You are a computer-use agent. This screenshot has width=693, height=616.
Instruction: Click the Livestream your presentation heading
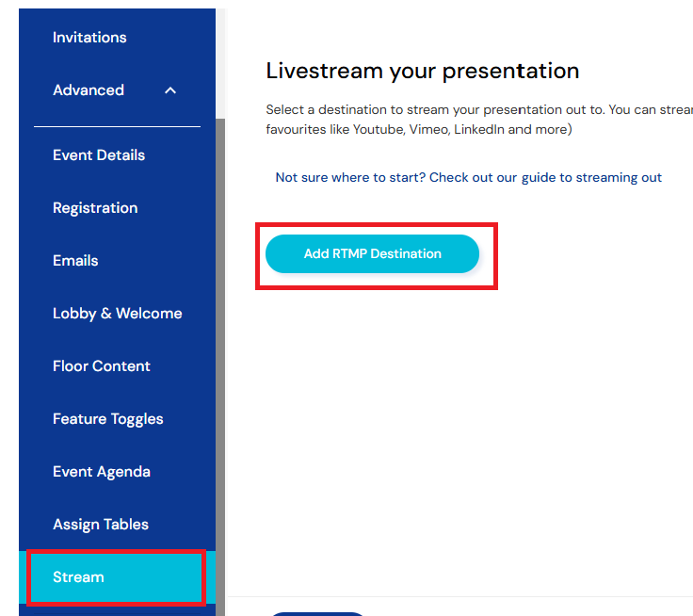tap(423, 71)
